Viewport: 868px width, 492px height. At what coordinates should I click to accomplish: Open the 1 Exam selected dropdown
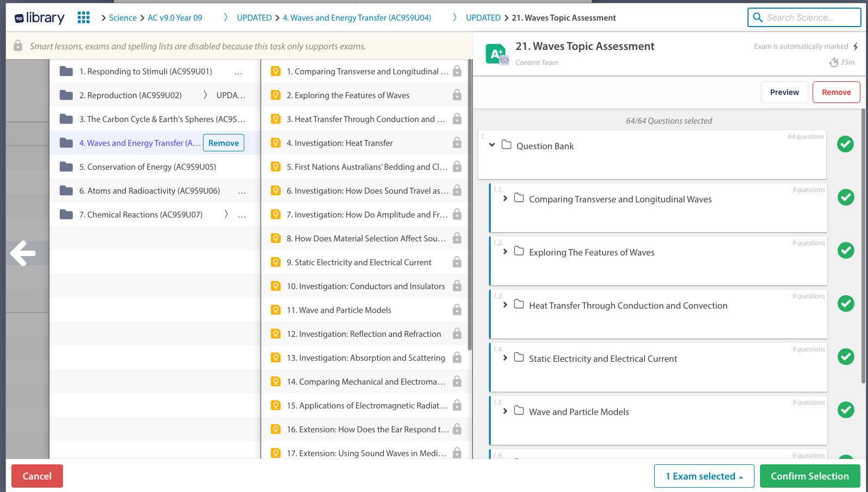click(x=704, y=476)
